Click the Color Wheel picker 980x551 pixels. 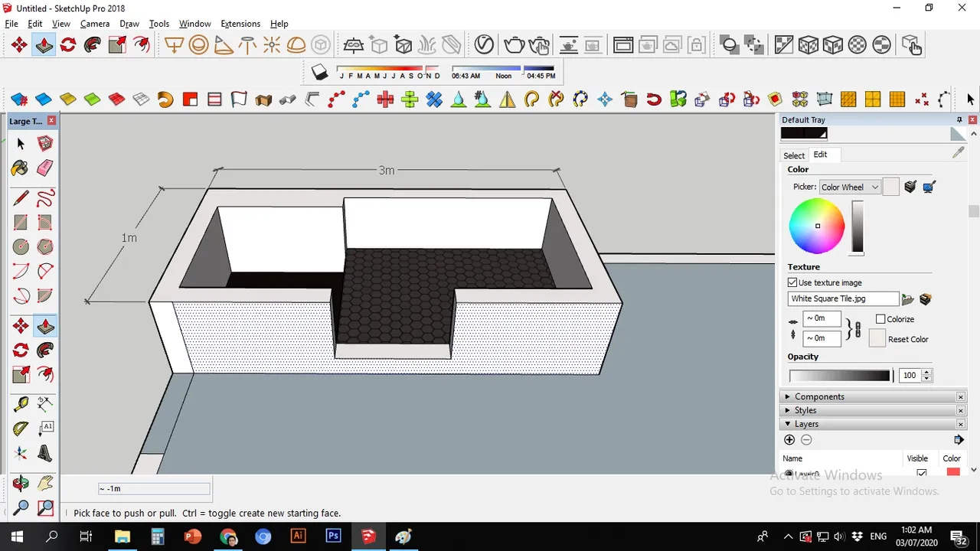(x=817, y=226)
